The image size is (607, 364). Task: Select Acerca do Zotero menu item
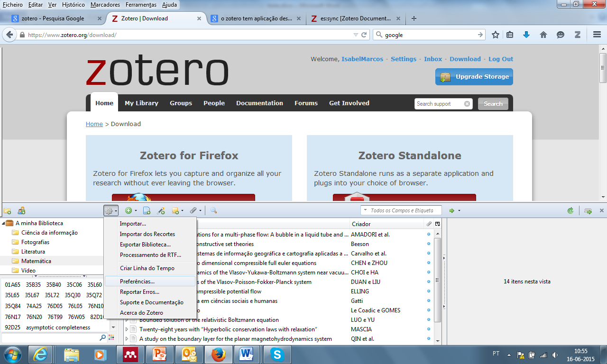[150, 313]
